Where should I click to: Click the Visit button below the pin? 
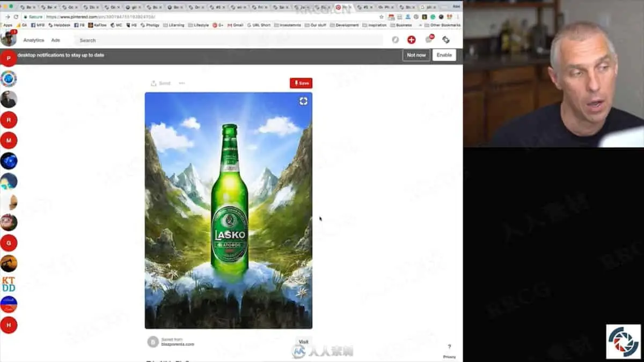click(x=304, y=342)
